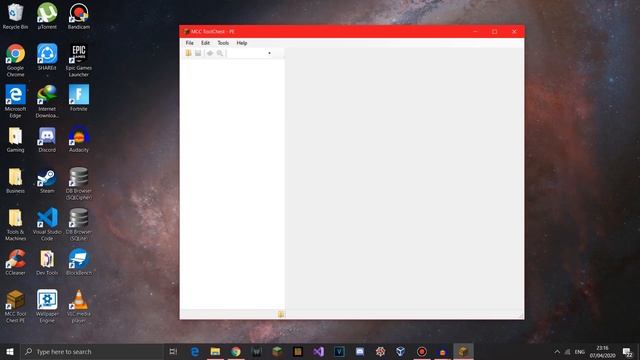Viewport: 640px width, 360px height.
Task: Show hidden system tray icons
Action: click(x=557, y=351)
